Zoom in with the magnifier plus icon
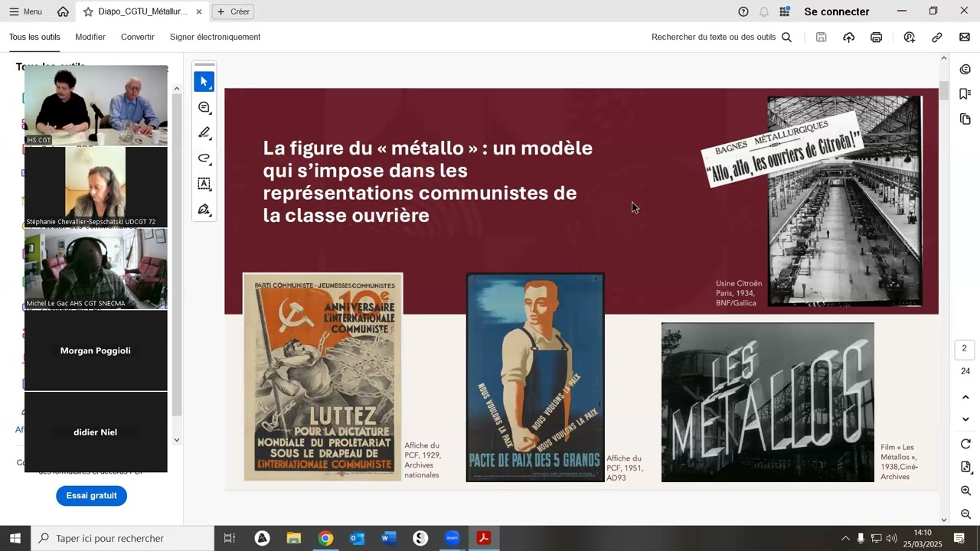Image resolution: width=980 pixels, height=551 pixels. [965, 491]
